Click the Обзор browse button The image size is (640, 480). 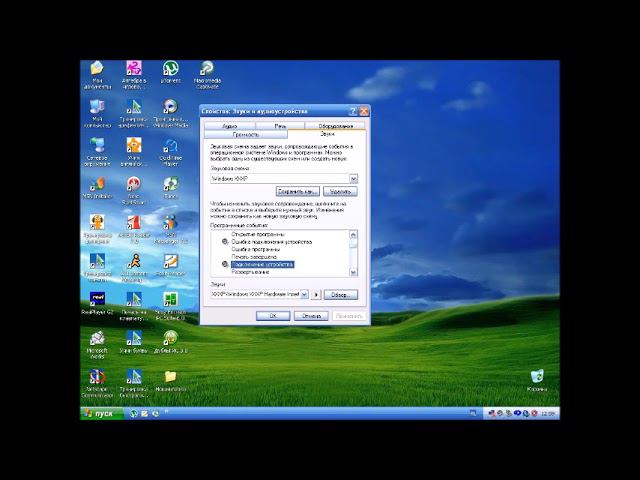point(341,295)
